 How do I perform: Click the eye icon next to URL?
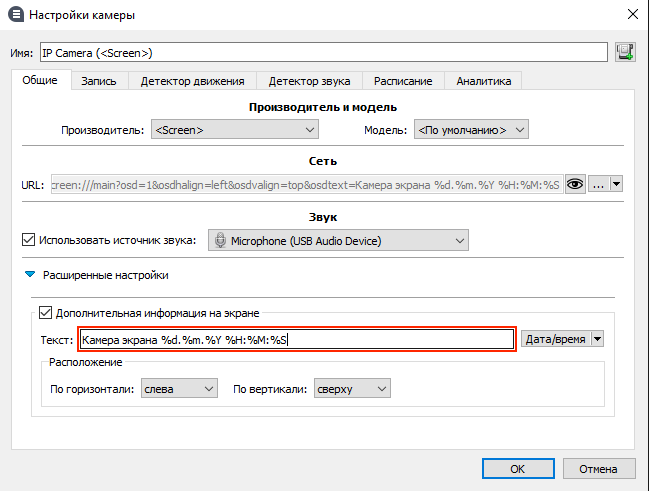tap(575, 185)
